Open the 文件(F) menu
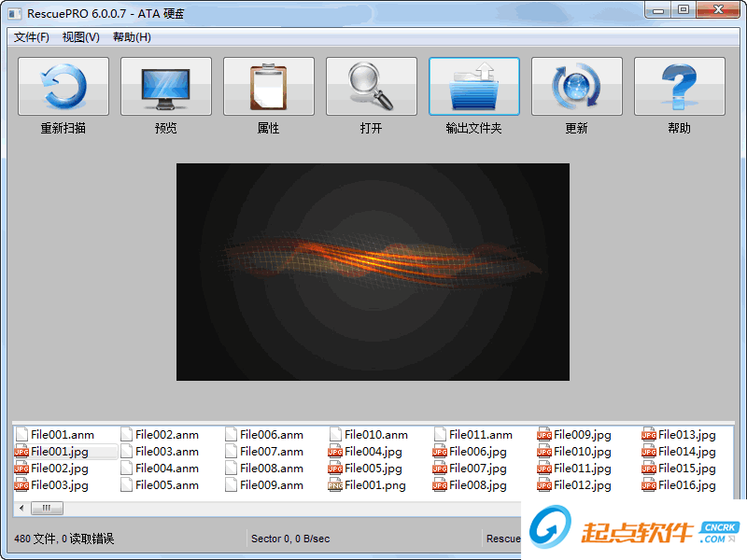This screenshot has width=747, height=560. [x=32, y=37]
